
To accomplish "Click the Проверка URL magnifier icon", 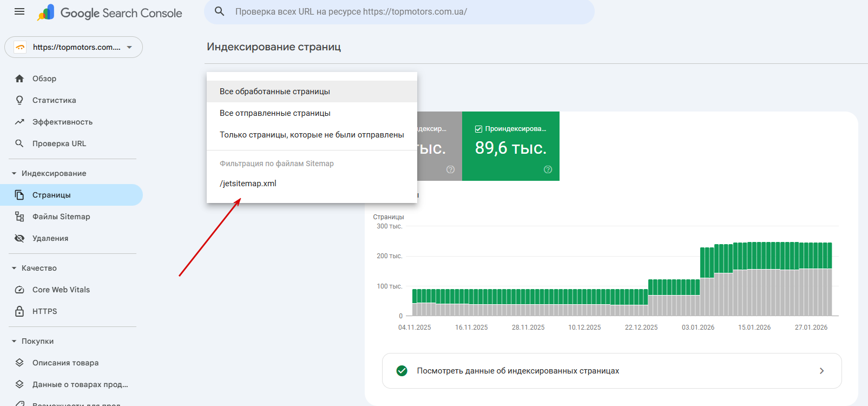I will coord(19,143).
